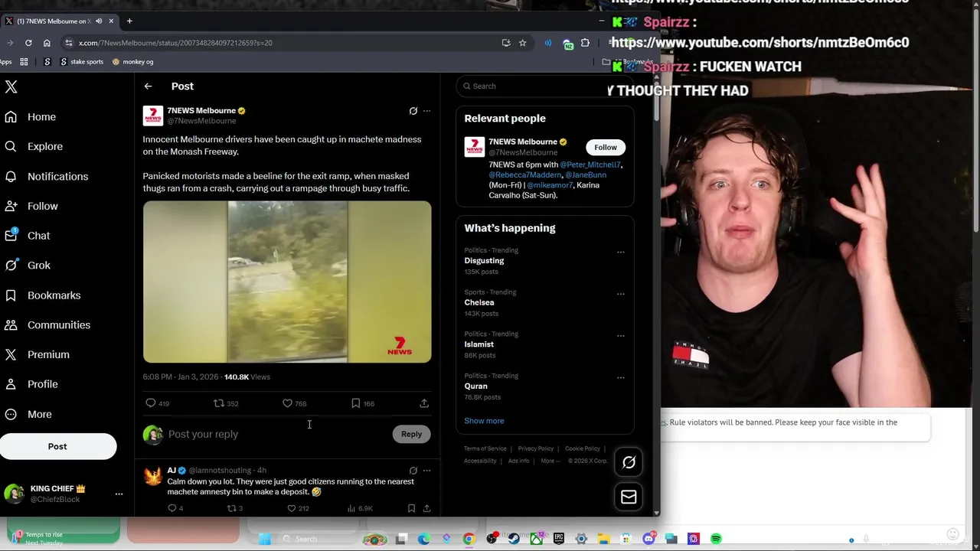The image size is (980, 551).
Task: Open KING CHIEF account options menu
Action: click(x=119, y=494)
